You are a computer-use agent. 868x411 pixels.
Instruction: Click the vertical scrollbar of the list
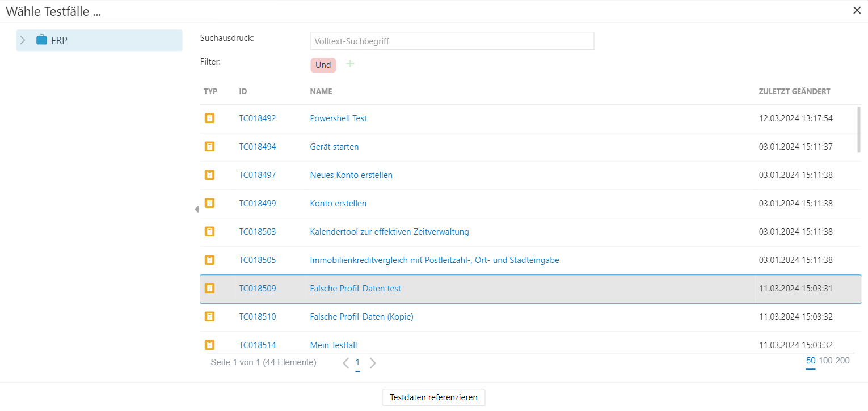click(858, 129)
